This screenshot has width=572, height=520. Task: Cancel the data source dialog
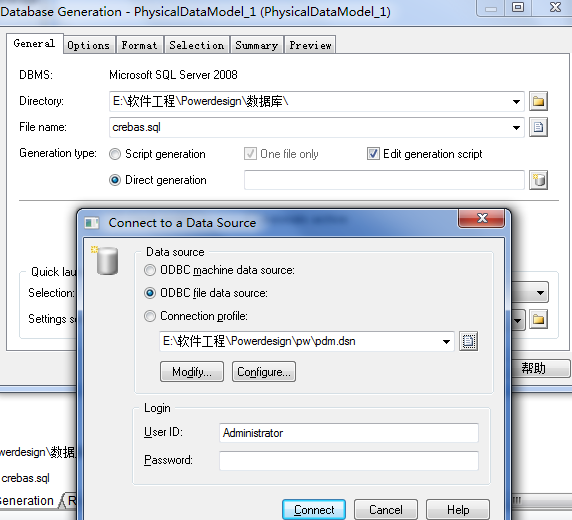tap(386, 510)
